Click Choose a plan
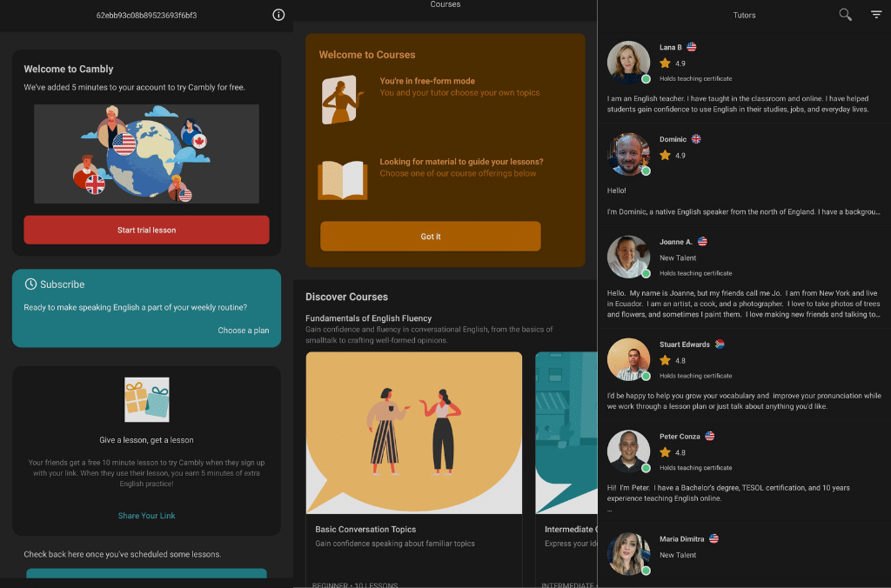 click(243, 331)
